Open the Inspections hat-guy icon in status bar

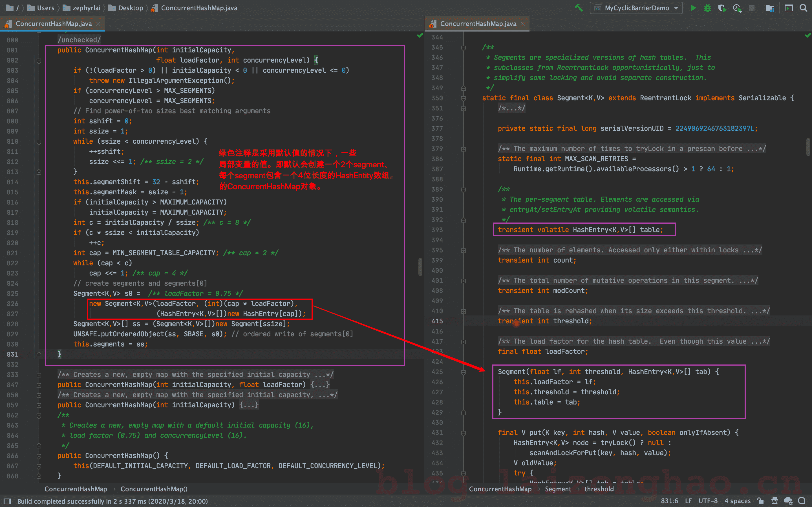pyautogui.click(x=775, y=501)
